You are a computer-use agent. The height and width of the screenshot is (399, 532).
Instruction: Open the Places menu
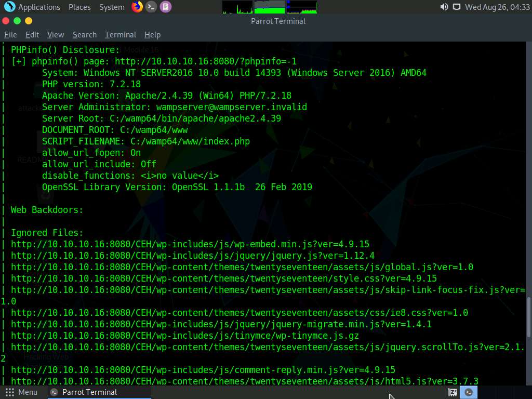(79, 7)
